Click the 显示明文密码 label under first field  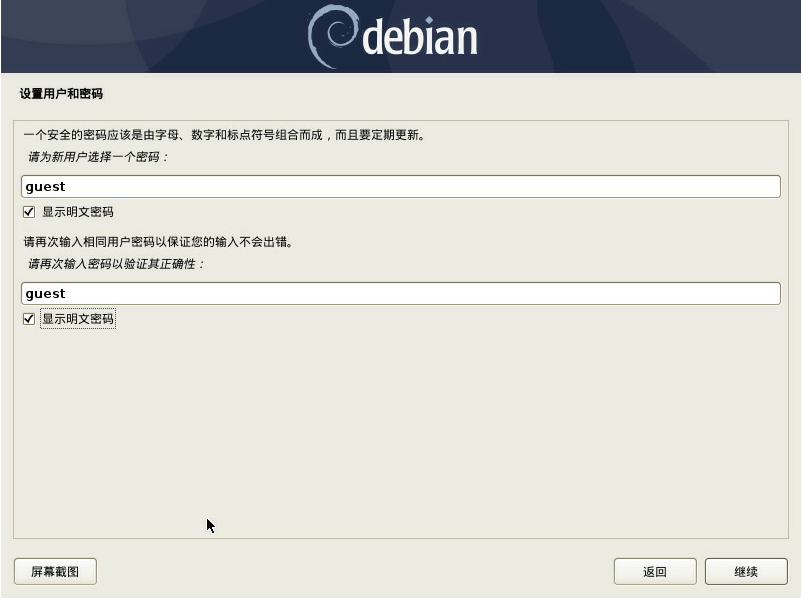point(78,212)
